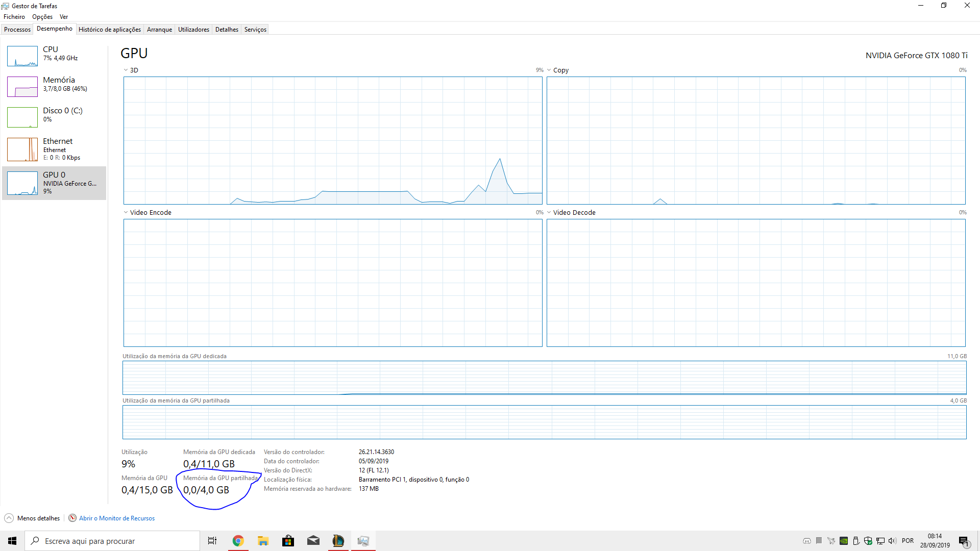Open the notification center icon
980x551 pixels.
click(964, 541)
